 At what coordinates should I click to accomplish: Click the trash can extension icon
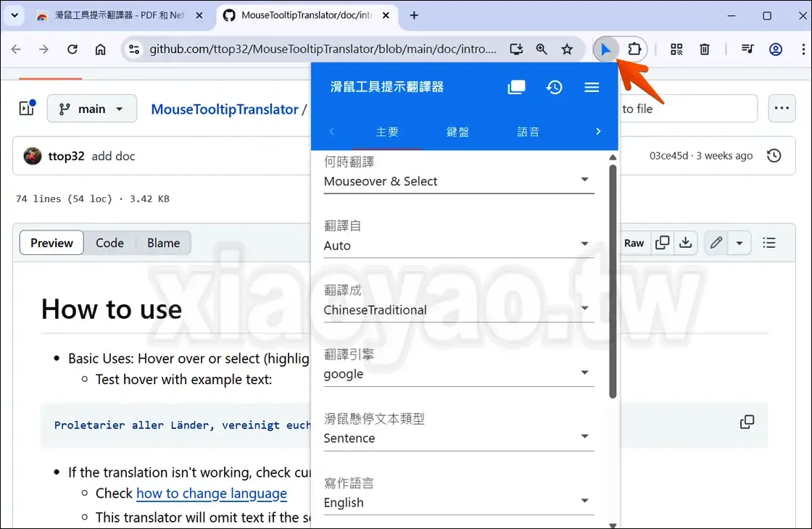pos(704,49)
